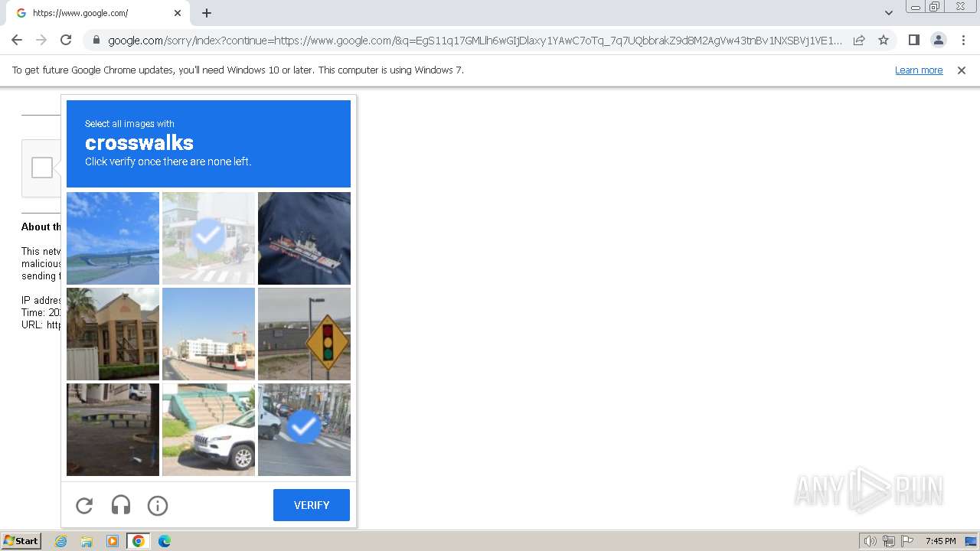Get an audio challenge via headphones icon

point(121,505)
